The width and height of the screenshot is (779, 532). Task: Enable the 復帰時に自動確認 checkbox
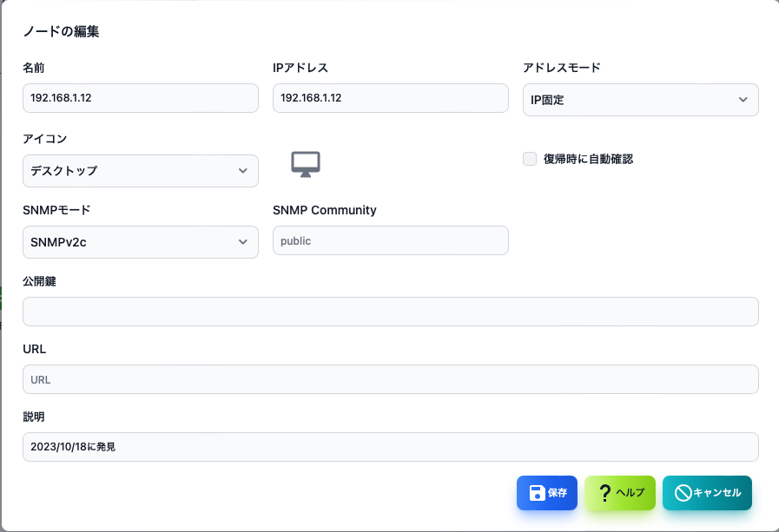coord(530,159)
